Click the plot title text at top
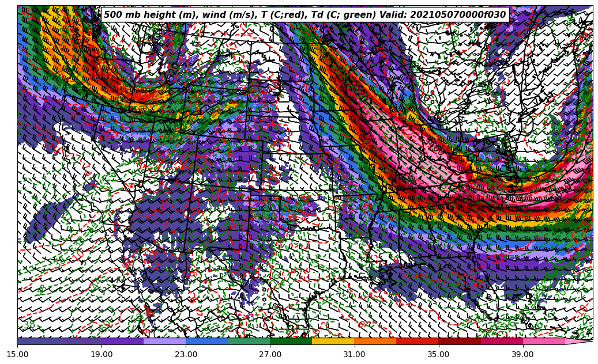Viewport: 598px width, 364px height. 304,15
